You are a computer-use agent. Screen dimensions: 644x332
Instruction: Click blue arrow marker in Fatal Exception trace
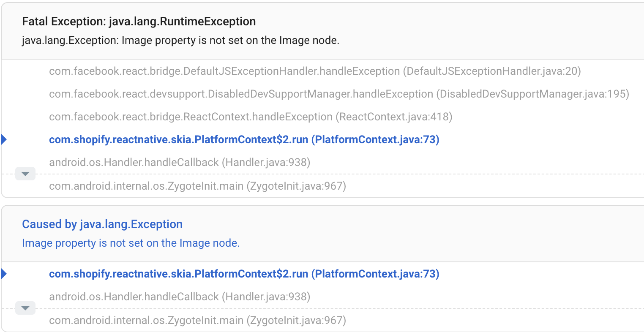click(4, 139)
